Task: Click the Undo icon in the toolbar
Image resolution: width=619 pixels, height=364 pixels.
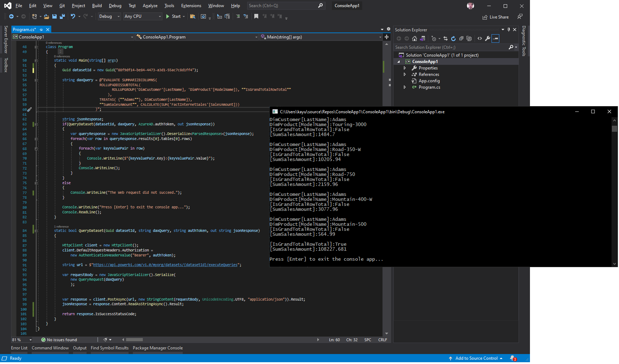Action: (x=73, y=16)
